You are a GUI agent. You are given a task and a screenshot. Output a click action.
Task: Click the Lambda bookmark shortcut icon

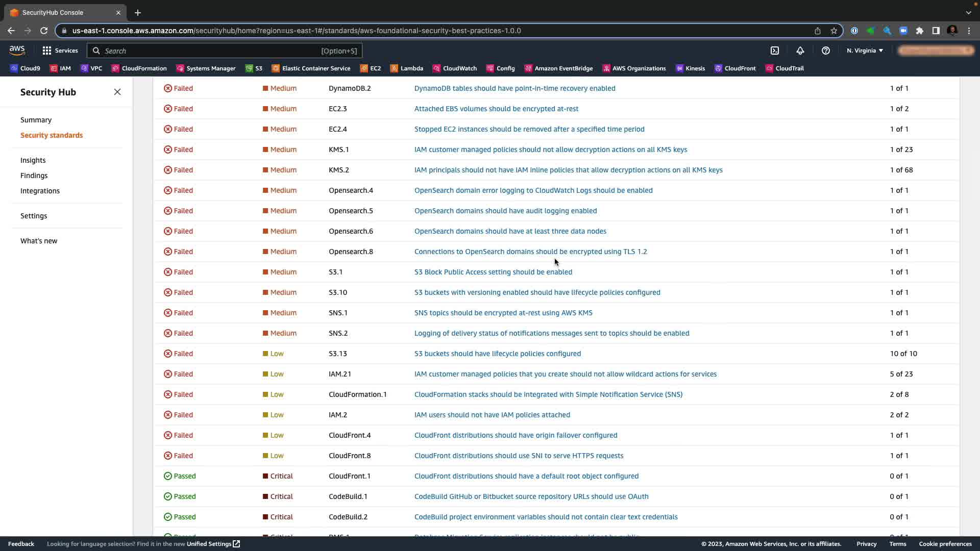[x=394, y=68]
